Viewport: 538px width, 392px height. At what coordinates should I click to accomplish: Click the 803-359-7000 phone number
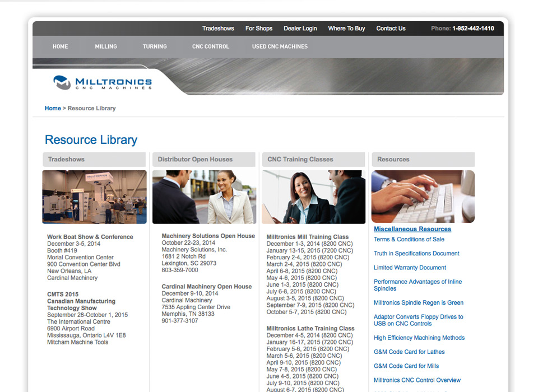(180, 270)
